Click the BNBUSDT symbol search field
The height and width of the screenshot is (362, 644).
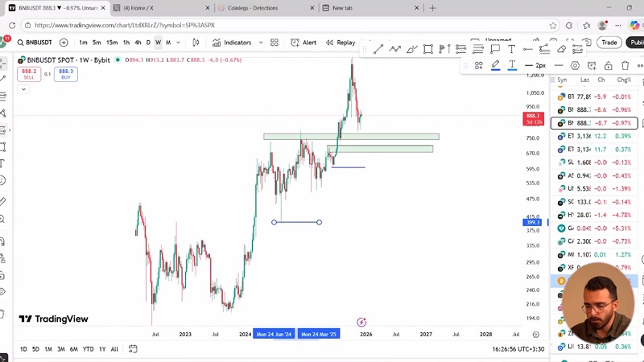(x=35, y=43)
